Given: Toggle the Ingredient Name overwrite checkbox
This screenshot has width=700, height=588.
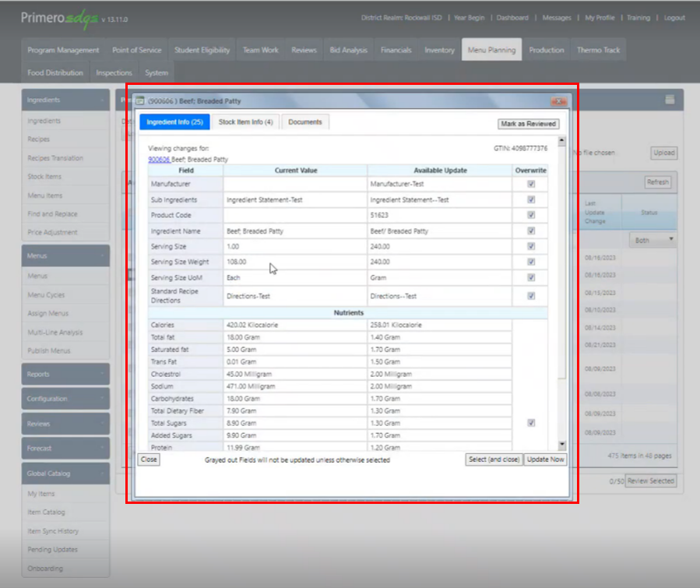Looking at the screenshot, I should (531, 231).
